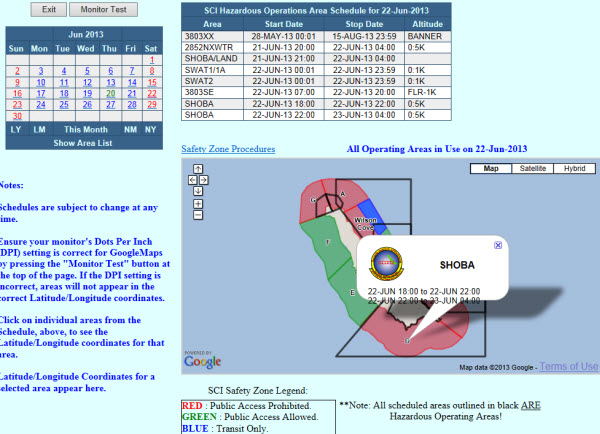
Task: Close the SHOBA info popup
Action: 498,245
